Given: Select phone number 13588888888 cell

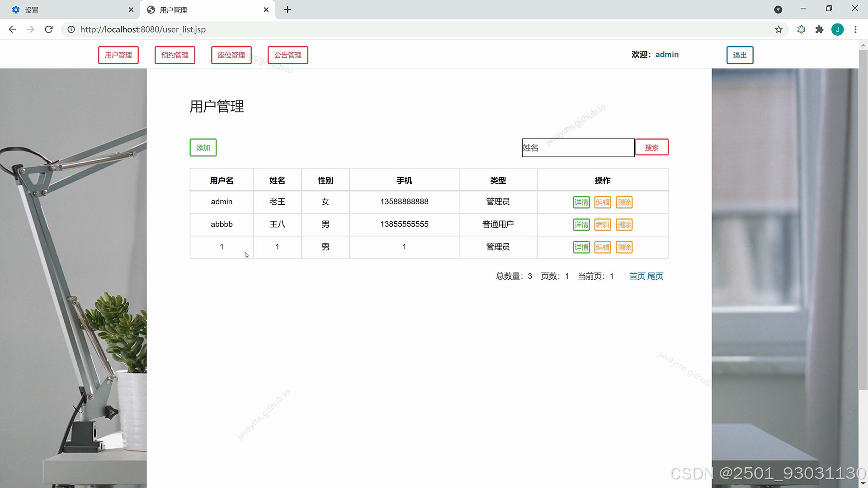Looking at the screenshot, I should click(404, 202).
